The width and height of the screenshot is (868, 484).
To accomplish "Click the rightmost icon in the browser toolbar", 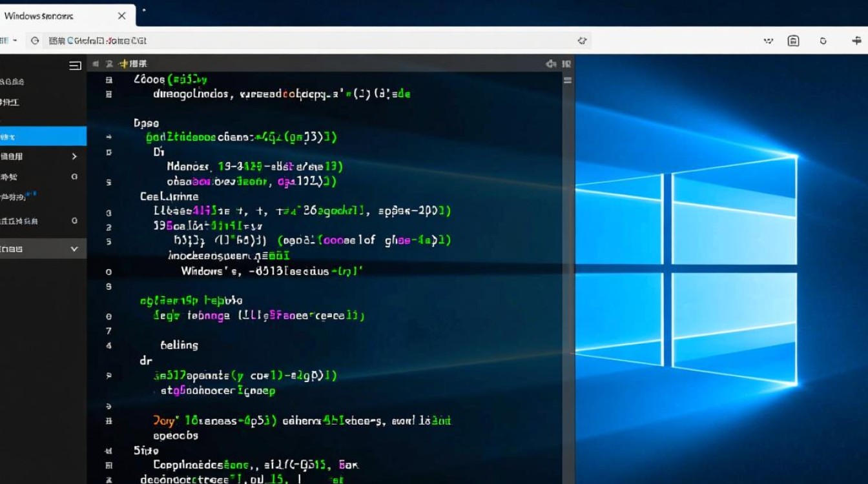I will 856,41.
